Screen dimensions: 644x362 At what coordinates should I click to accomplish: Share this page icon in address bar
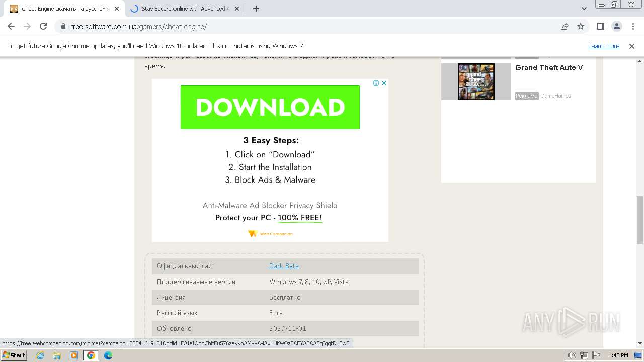(x=565, y=26)
